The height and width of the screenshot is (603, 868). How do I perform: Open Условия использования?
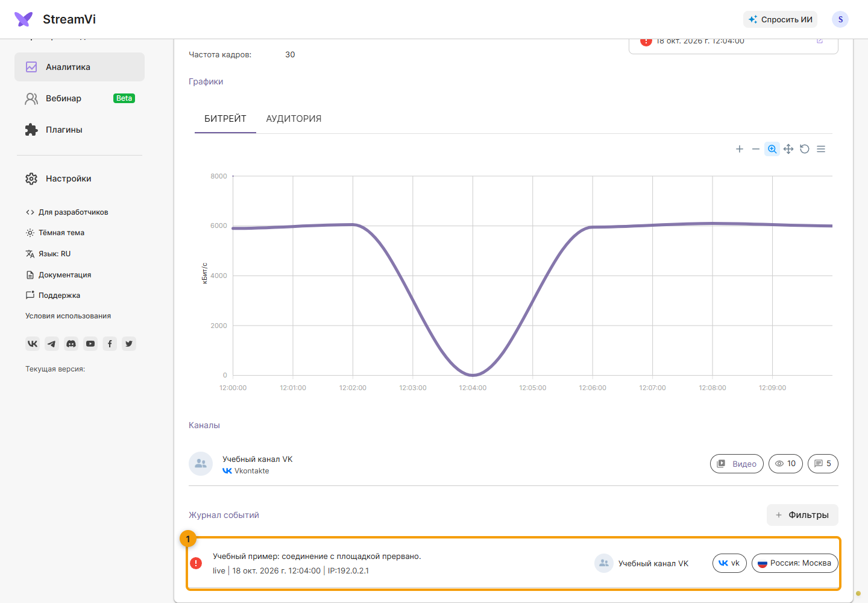(68, 316)
